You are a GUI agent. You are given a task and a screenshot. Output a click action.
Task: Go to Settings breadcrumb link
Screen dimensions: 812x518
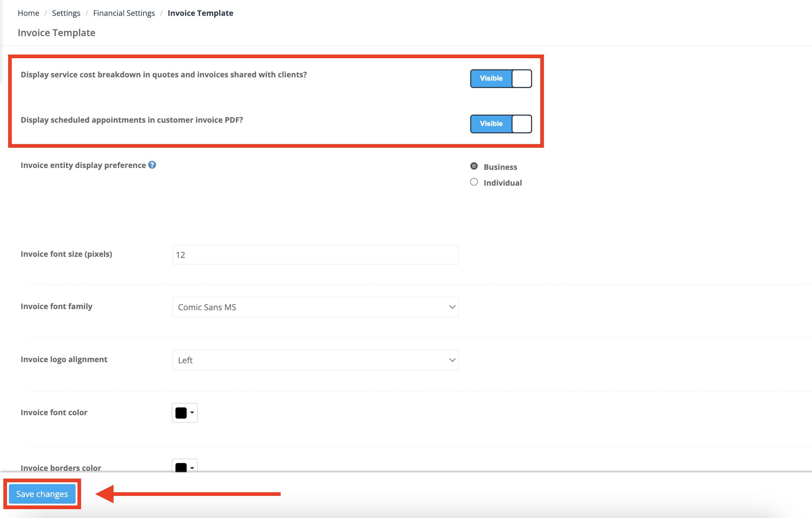66,13
